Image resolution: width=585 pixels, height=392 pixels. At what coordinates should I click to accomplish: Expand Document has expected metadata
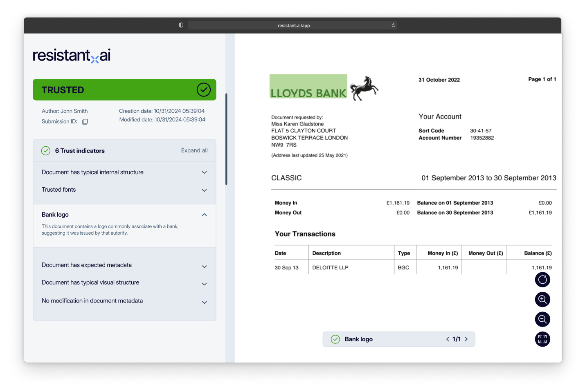point(204,266)
